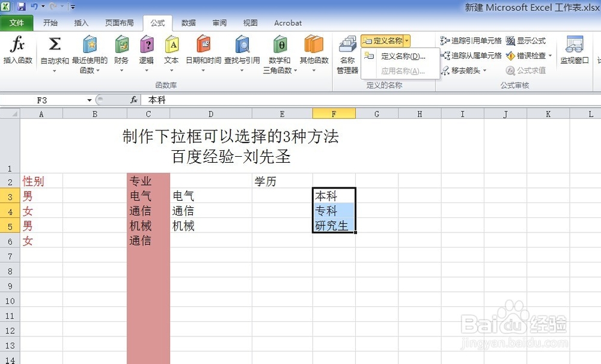Switch to the Data (数据) ribbon tab
Image resolution: width=601 pixels, height=364 pixels.
click(188, 23)
